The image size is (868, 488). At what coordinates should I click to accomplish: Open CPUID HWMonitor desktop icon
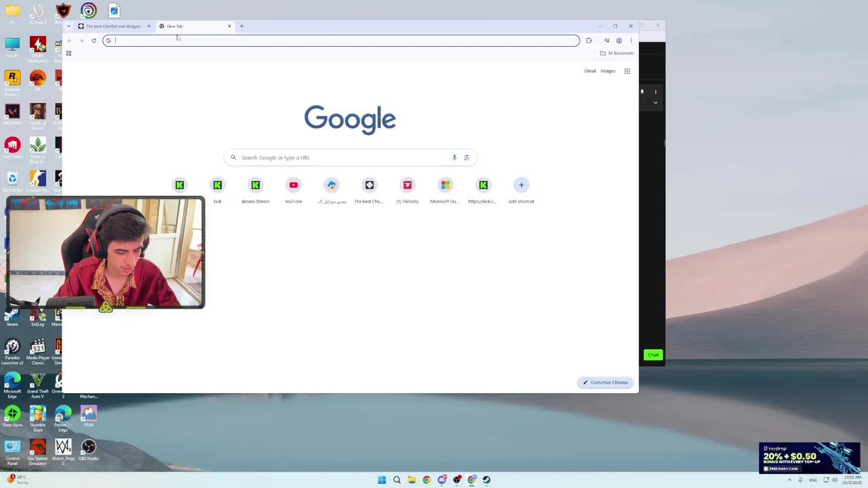[37, 49]
